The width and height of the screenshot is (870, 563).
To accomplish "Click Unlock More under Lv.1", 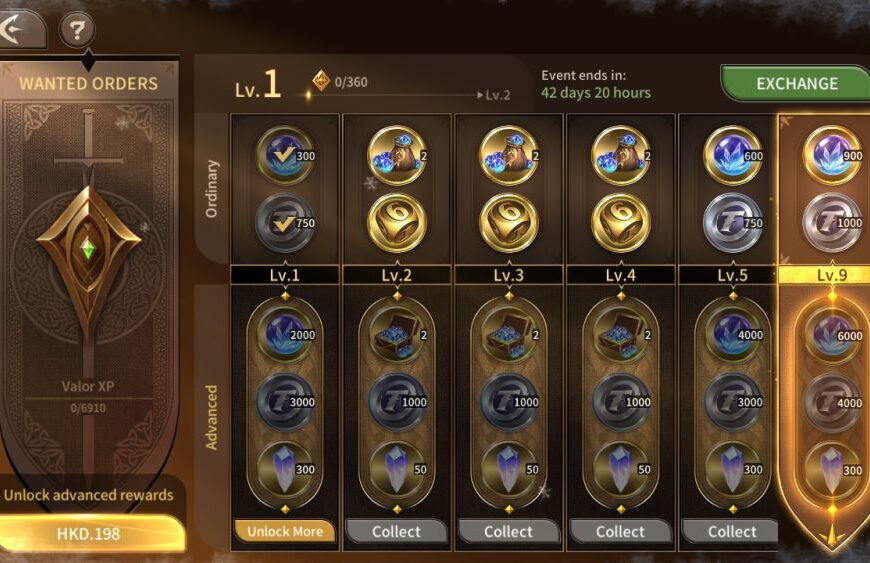I will click(x=285, y=531).
